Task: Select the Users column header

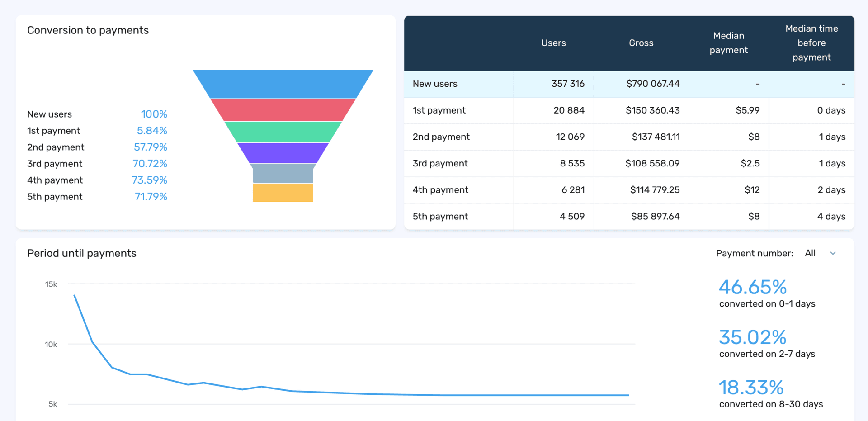Action: [553, 43]
